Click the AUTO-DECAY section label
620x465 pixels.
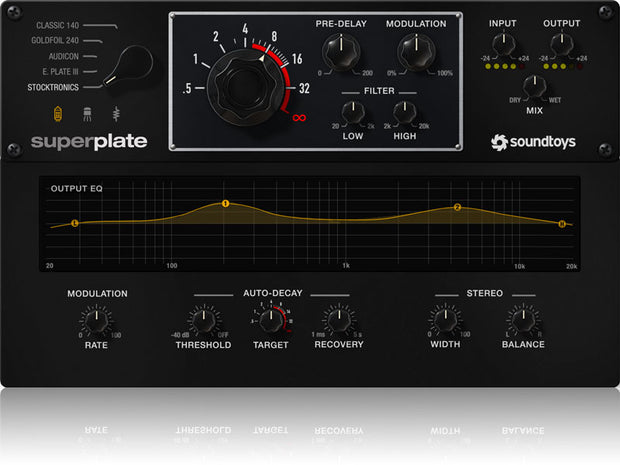[272, 293]
